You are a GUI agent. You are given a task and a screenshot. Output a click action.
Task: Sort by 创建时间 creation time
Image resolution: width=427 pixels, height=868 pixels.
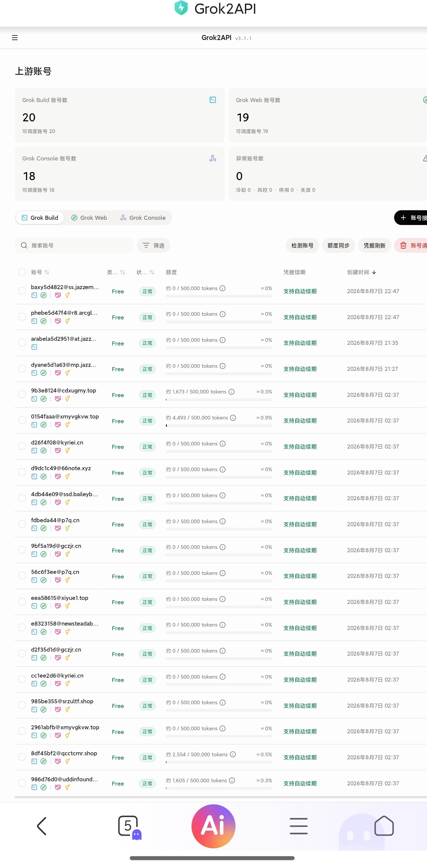362,272
